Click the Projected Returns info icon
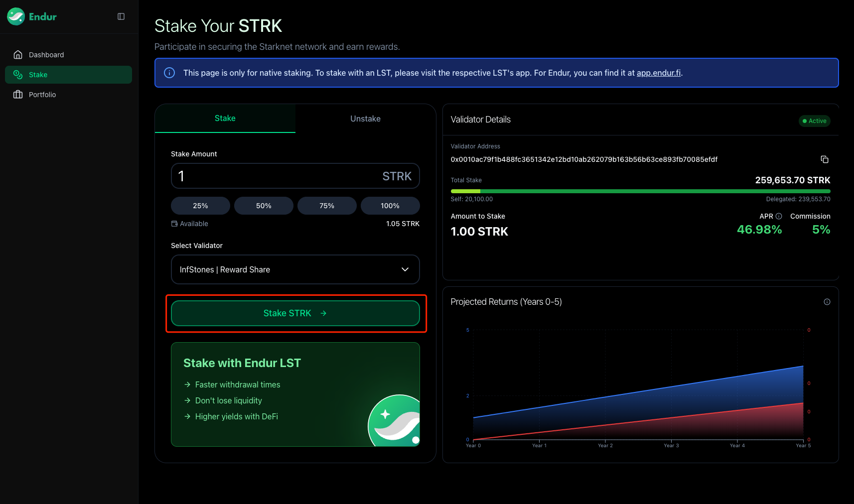This screenshot has height=504, width=854. click(x=827, y=302)
